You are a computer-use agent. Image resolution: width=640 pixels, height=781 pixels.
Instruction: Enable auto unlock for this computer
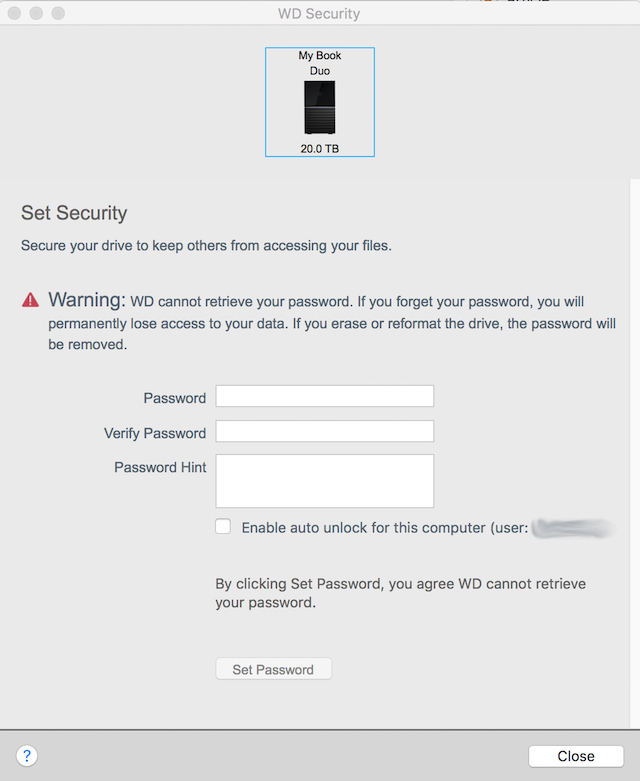coord(223,527)
